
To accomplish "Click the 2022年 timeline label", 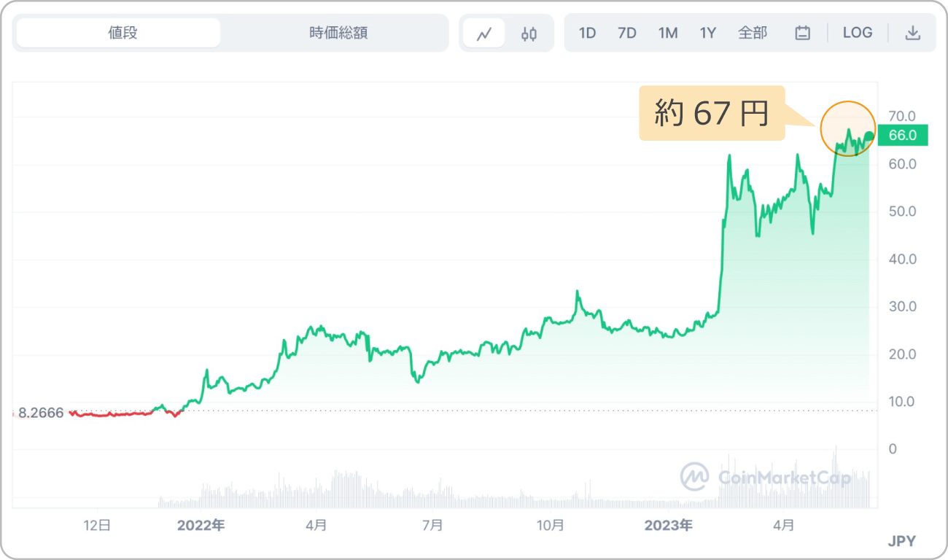I will (x=201, y=525).
